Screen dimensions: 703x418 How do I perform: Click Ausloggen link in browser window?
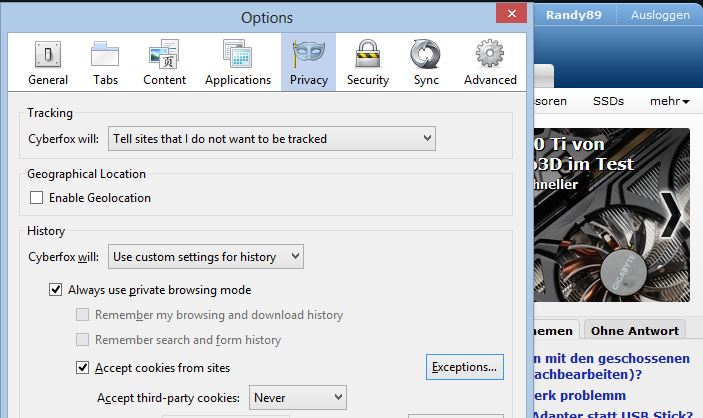tap(660, 15)
